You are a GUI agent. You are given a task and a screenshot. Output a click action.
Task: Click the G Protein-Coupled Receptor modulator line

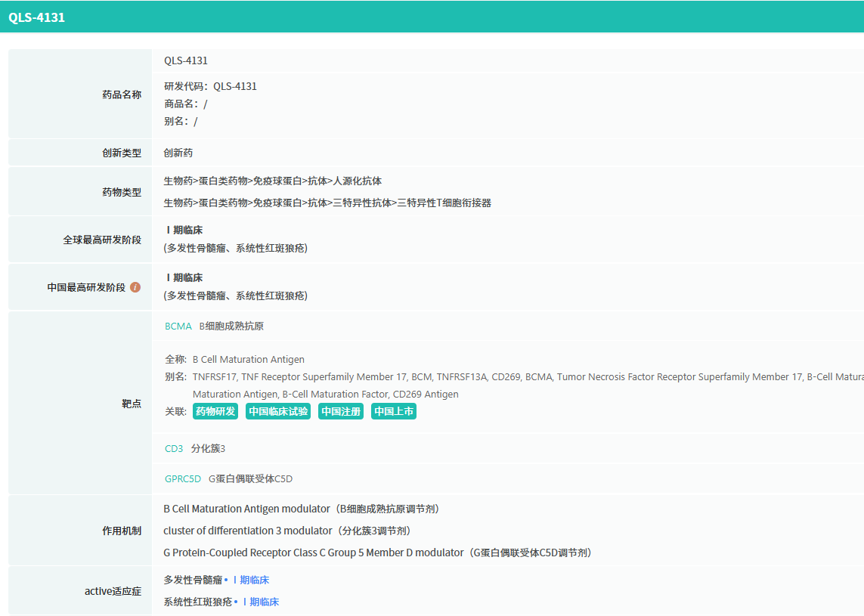tap(314, 553)
